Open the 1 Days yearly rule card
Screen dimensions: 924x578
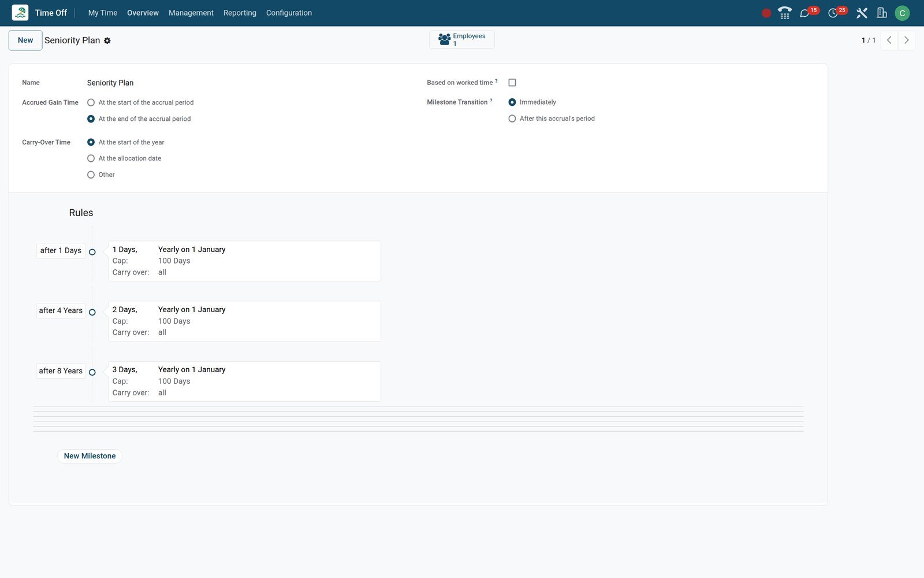[x=245, y=261]
